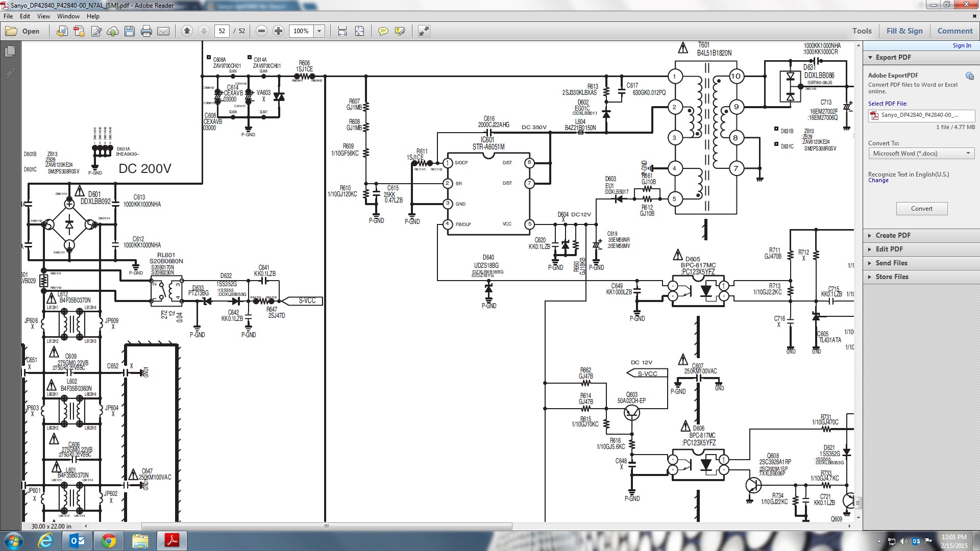This screenshot has width=980, height=551.
Task: Select the Highlight text tool
Action: (x=400, y=31)
